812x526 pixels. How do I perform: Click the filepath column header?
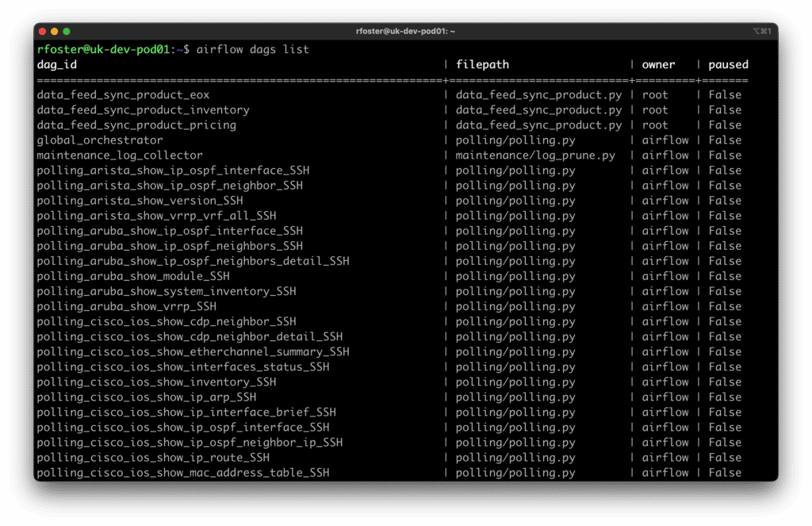[x=482, y=64]
